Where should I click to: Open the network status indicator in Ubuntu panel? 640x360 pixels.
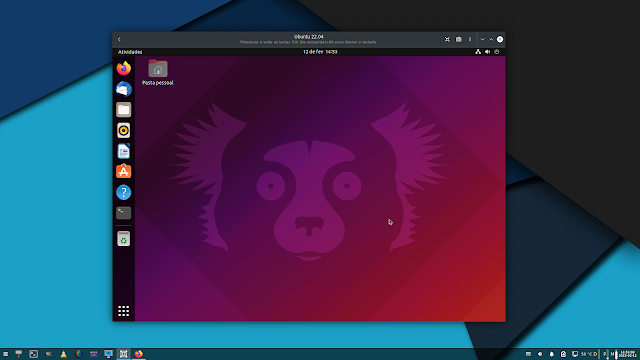pyautogui.click(x=478, y=52)
